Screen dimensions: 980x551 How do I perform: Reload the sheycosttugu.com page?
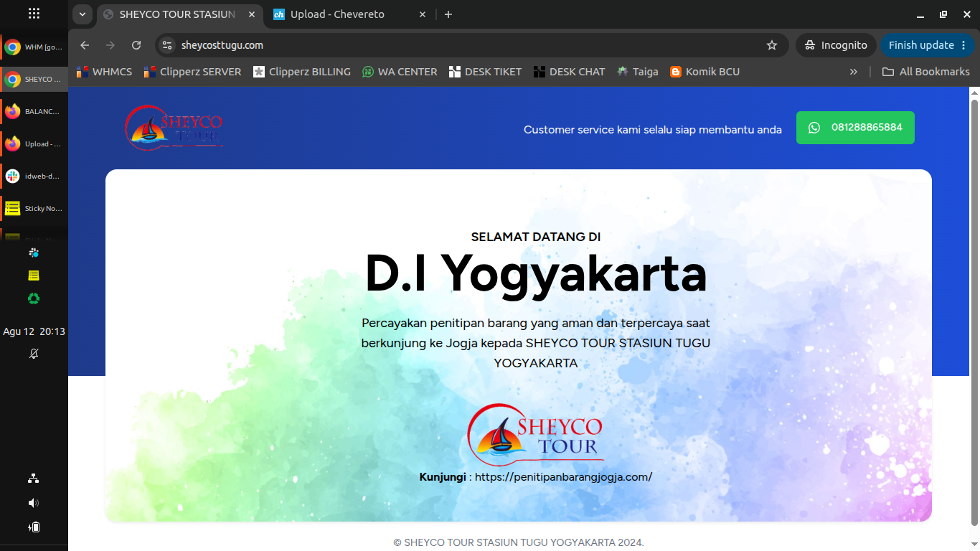tap(136, 45)
